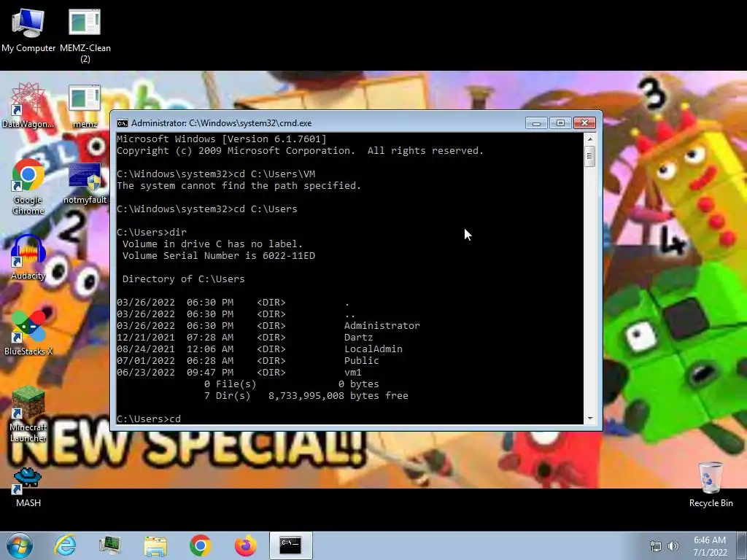
Task: Click '8,733,995,008 bytes free' text
Action: pyautogui.click(x=338, y=396)
